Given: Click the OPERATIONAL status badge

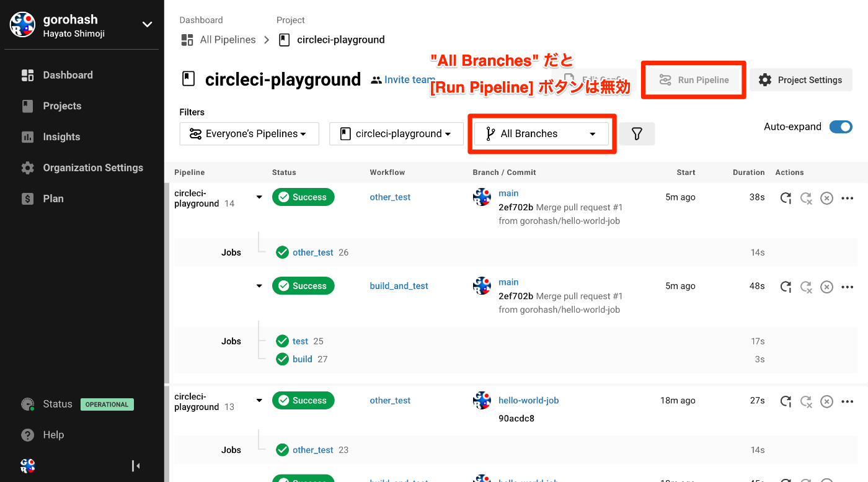Looking at the screenshot, I should (107, 404).
